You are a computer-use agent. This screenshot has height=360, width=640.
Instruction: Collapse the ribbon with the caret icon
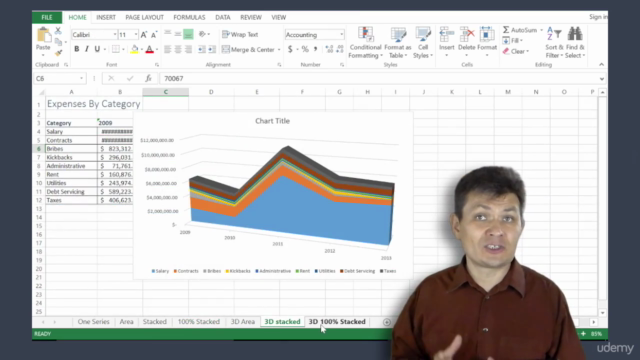pyautogui.click(x=601, y=64)
